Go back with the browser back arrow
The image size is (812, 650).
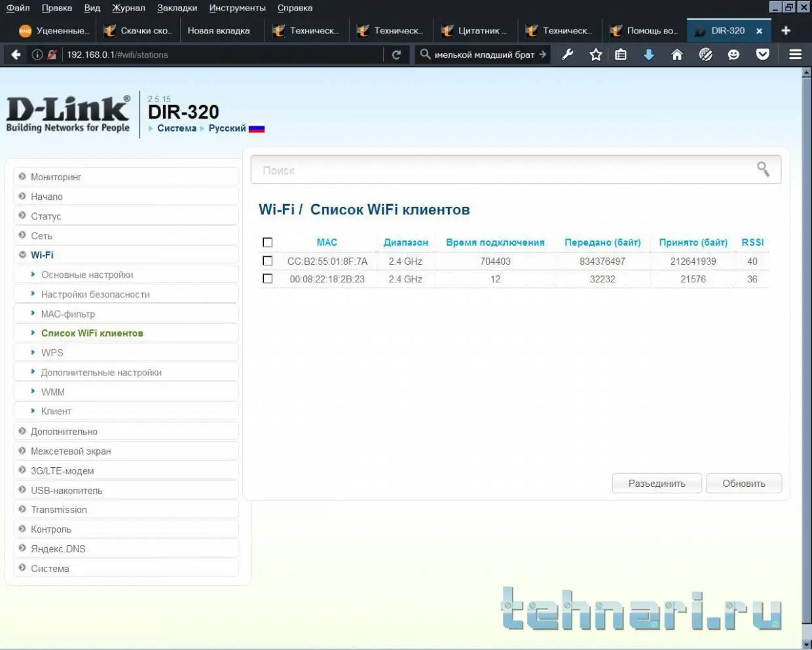(16, 54)
